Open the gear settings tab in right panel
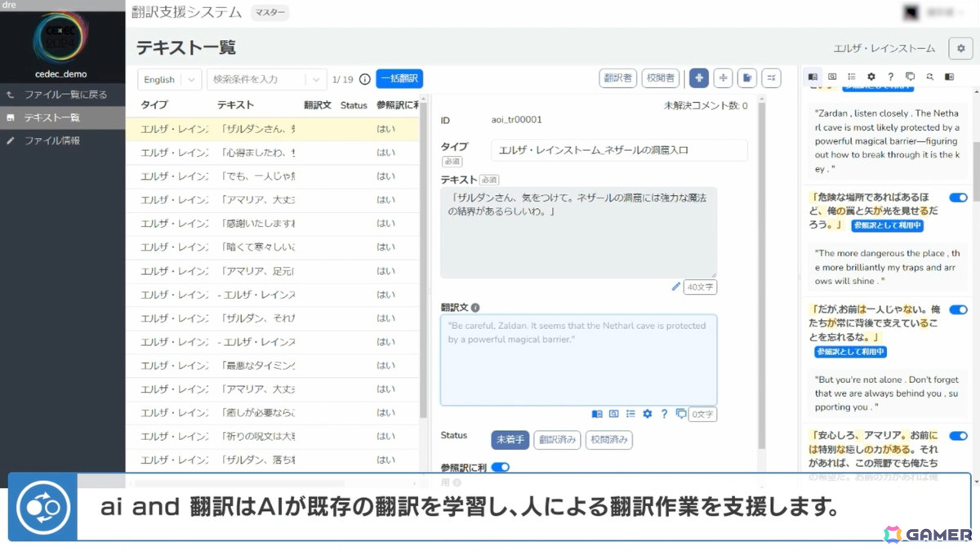 point(871,77)
